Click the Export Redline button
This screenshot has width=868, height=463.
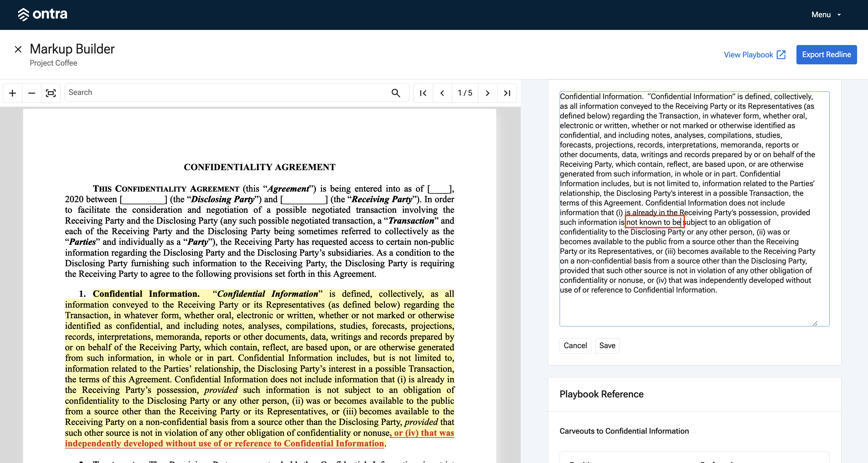826,55
